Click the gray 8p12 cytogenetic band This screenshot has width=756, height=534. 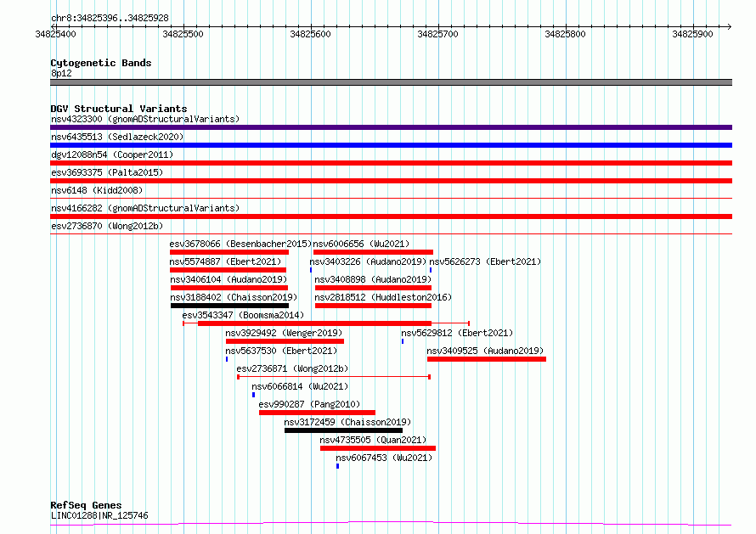391,82
